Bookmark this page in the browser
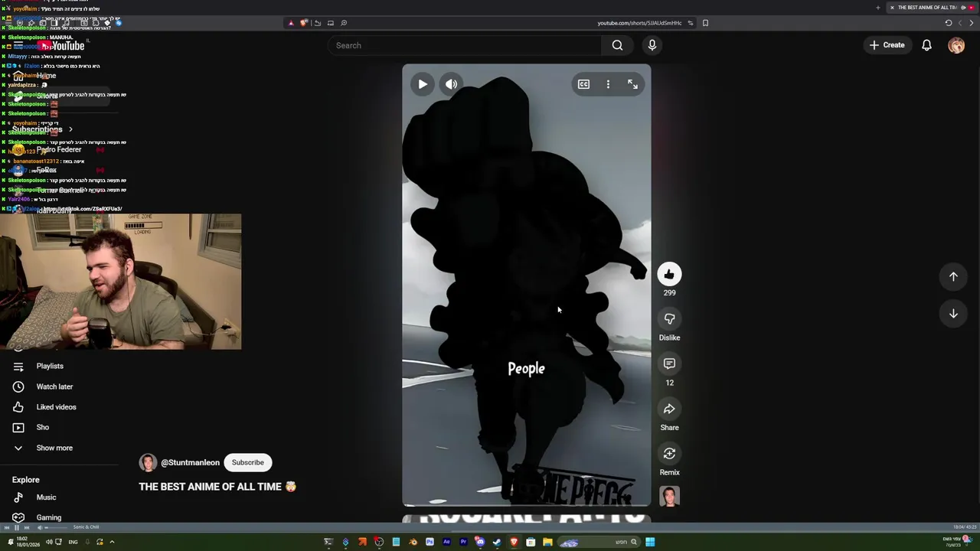The width and height of the screenshot is (980, 551). (705, 23)
